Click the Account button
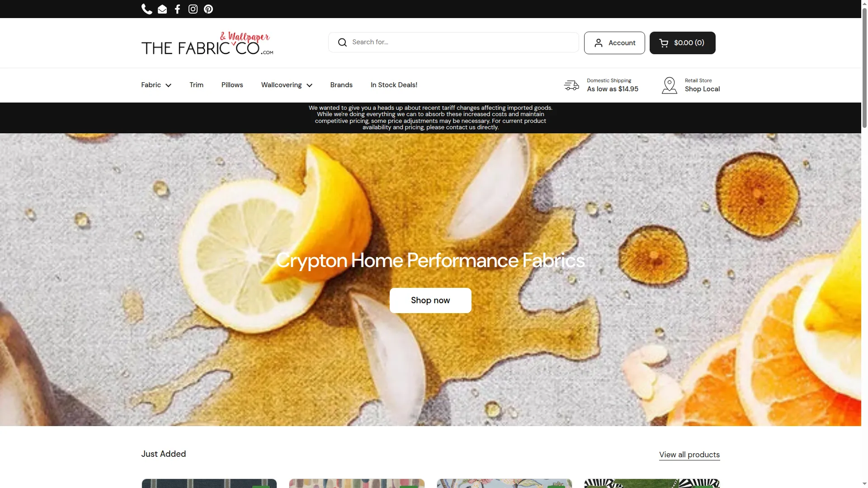The height and width of the screenshot is (488, 868). 614,43
